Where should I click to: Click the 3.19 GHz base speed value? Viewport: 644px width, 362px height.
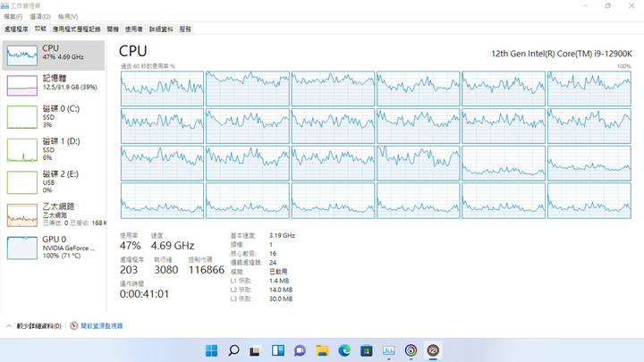[282, 236]
